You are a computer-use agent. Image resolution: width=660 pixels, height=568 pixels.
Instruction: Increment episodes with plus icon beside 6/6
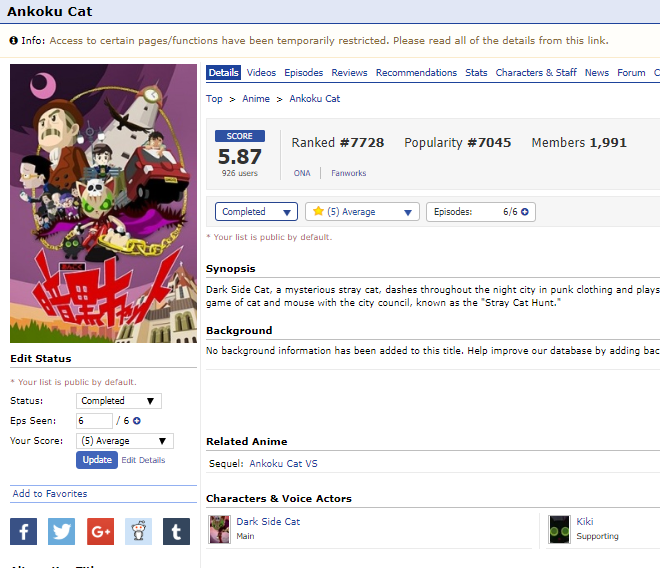click(524, 212)
